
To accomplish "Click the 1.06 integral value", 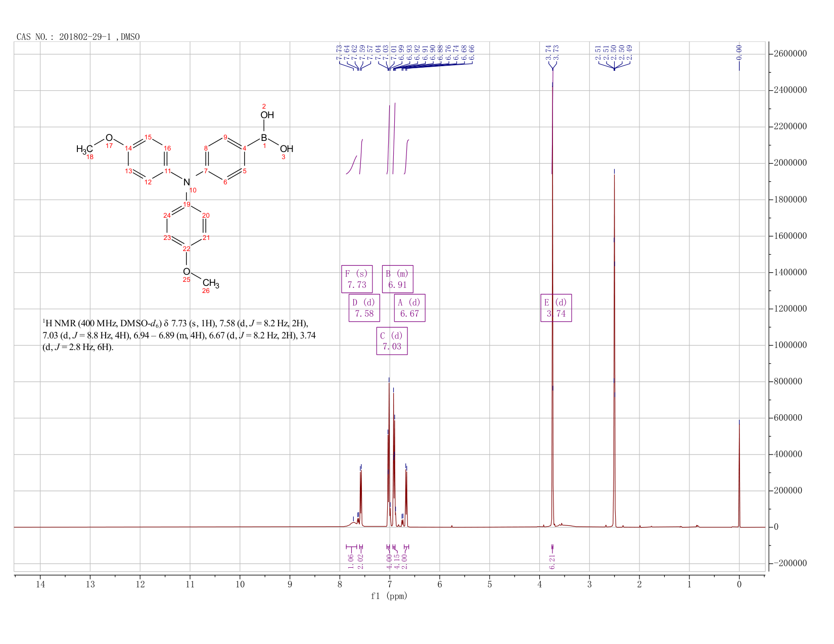I will coord(351,561).
